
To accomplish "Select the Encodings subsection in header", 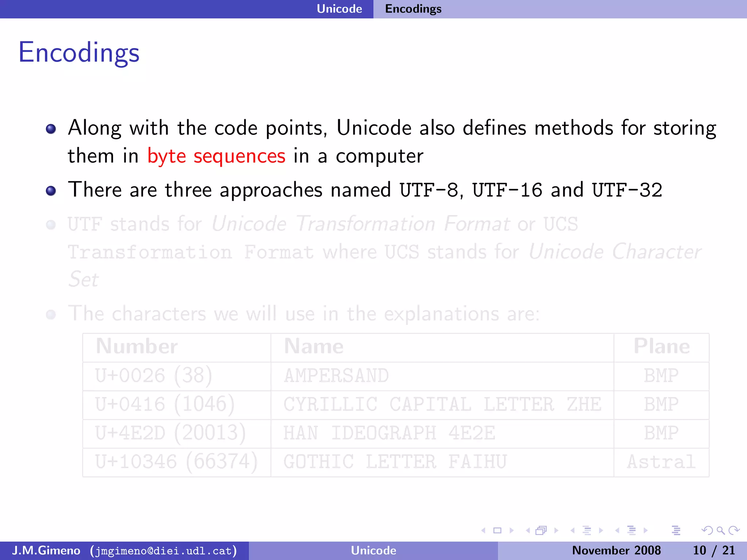I will coord(413,9).
